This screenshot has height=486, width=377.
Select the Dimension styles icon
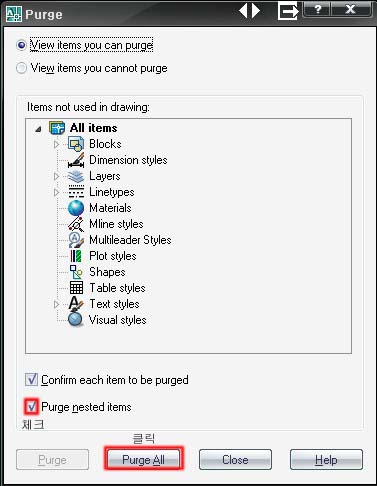(x=76, y=160)
